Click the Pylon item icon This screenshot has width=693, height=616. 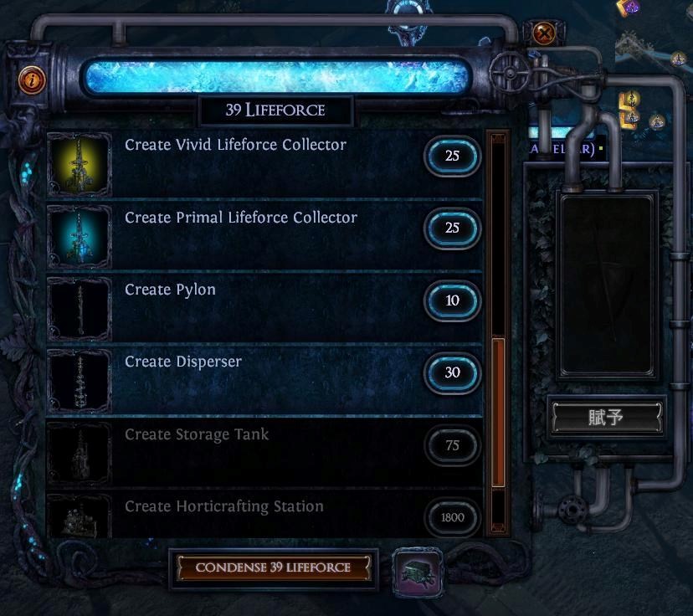pyautogui.click(x=80, y=309)
